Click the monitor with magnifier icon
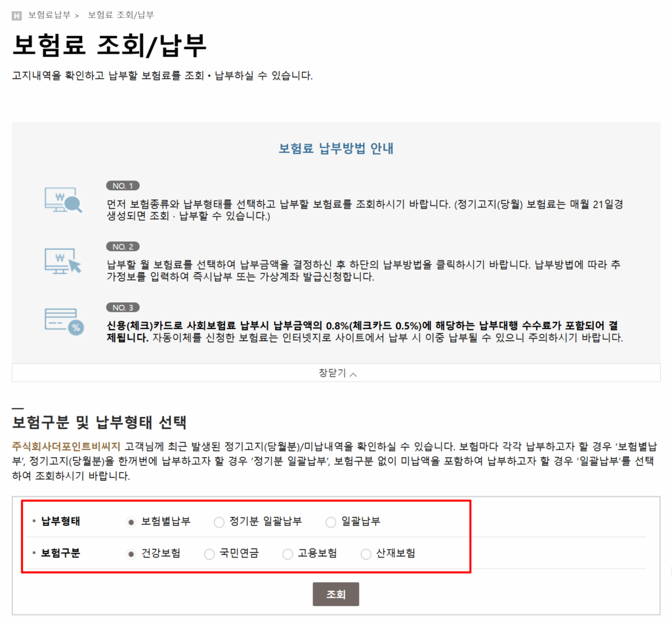Viewport: 672px width, 621px height. pos(63,199)
